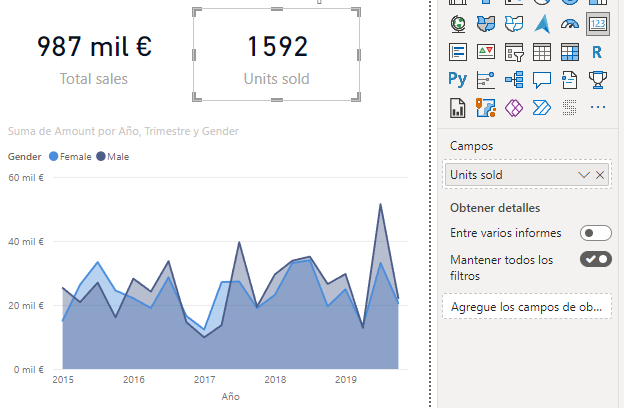The image size is (624, 408).
Task: Insert the Power Apps visual
Action: click(x=514, y=107)
